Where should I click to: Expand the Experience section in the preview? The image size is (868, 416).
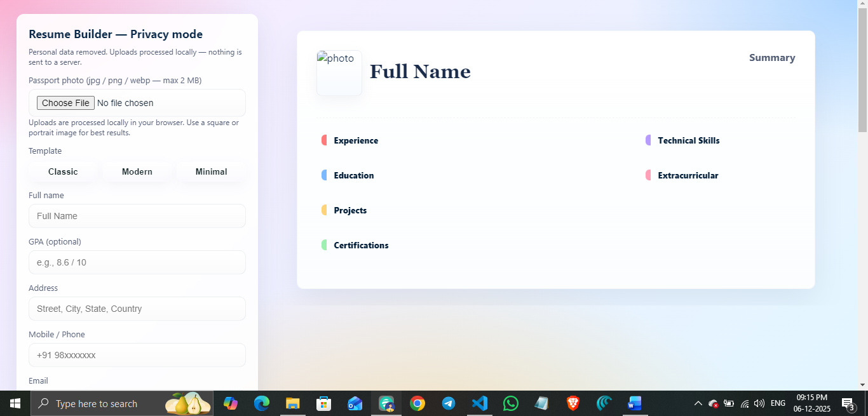coord(356,140)
